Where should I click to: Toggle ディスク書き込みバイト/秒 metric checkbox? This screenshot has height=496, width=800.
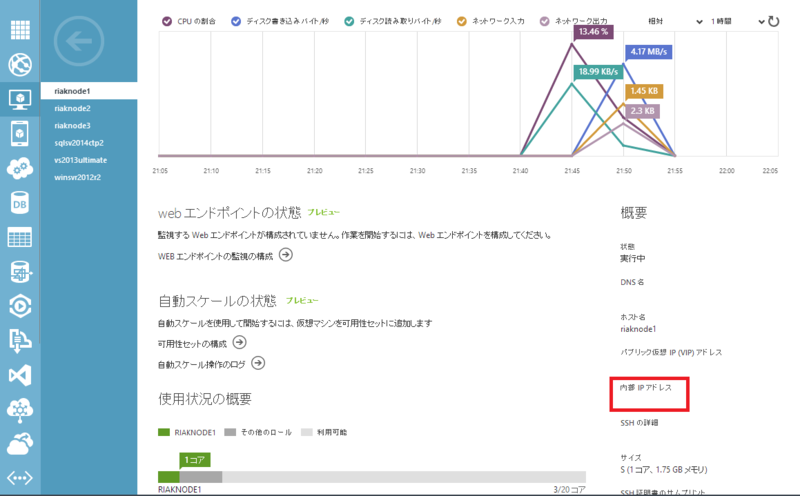click(236, 21)
